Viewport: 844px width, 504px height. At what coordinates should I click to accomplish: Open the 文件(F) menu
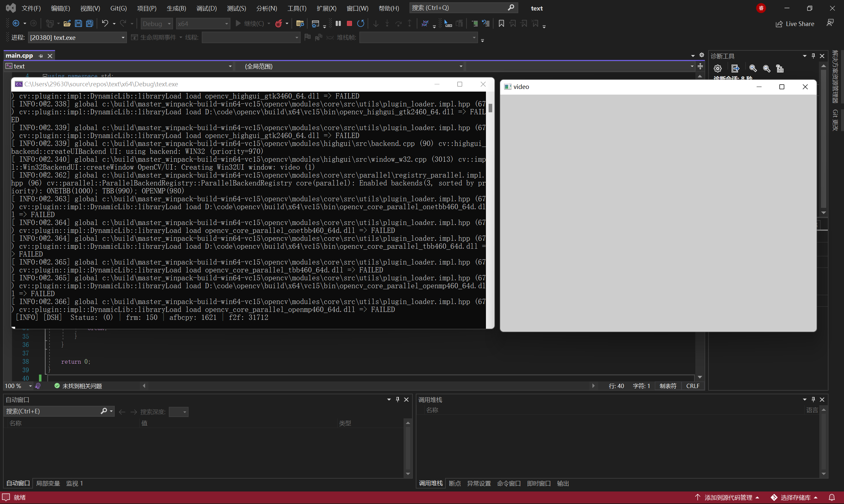[x=31, y=8]
